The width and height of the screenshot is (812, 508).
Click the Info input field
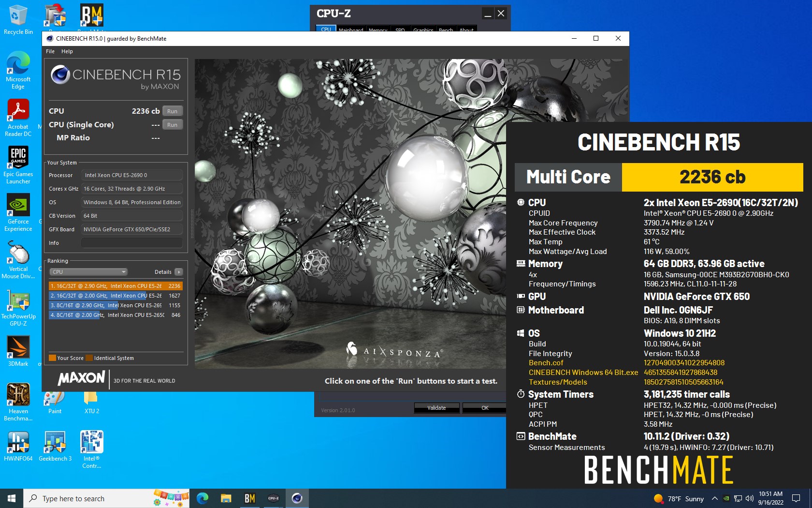[132, 243]
